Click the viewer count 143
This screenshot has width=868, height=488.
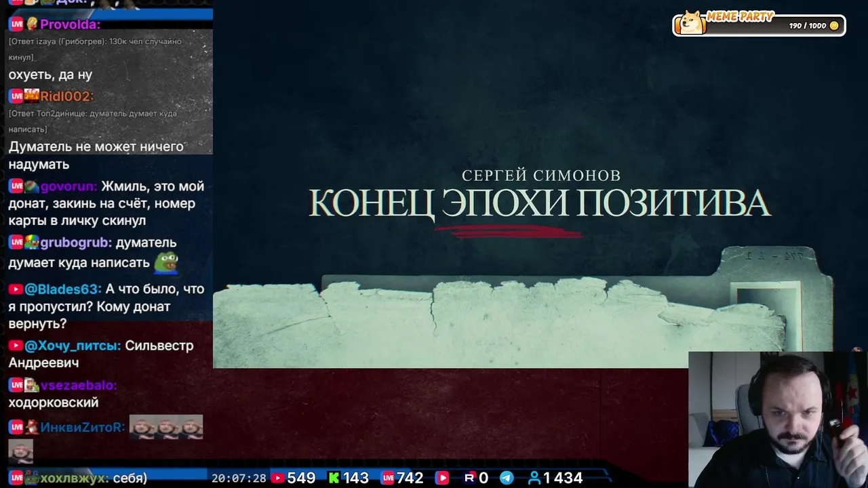pos(356,479)
